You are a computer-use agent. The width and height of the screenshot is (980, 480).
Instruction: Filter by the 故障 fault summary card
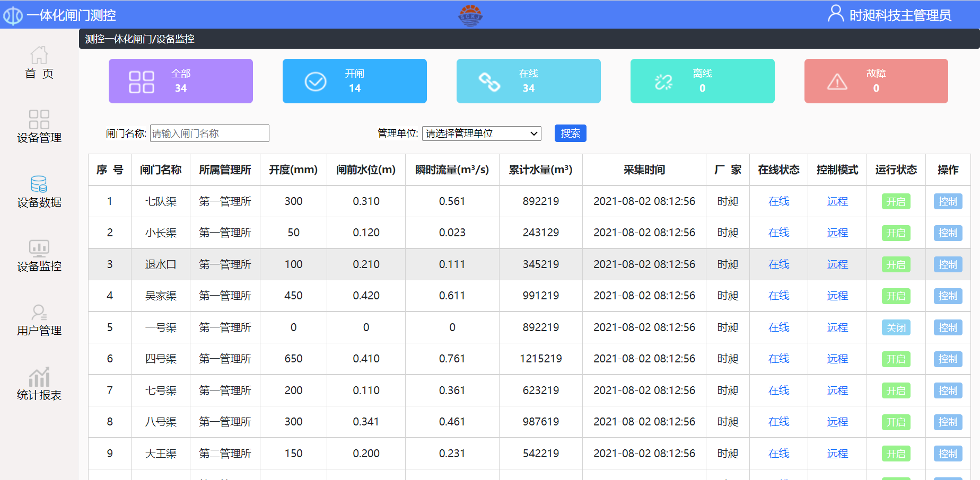click(876, 81)
